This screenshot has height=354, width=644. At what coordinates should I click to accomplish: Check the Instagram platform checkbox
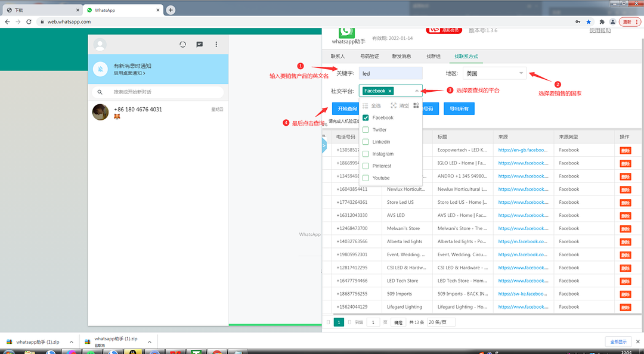coord(366,154)
